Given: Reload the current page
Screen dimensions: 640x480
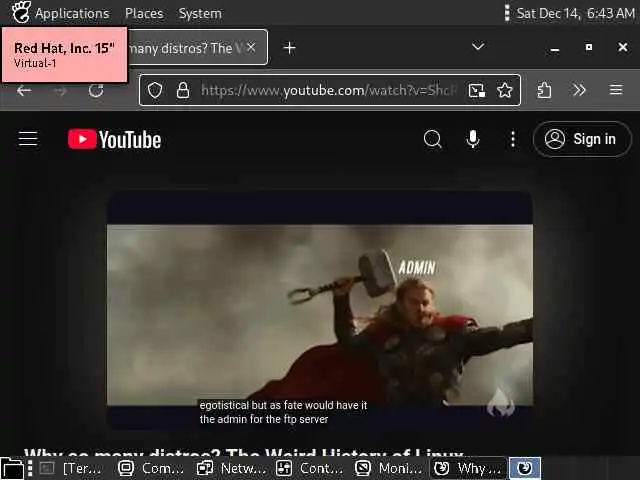Looking at the screenshot, I should click(96, 90).
